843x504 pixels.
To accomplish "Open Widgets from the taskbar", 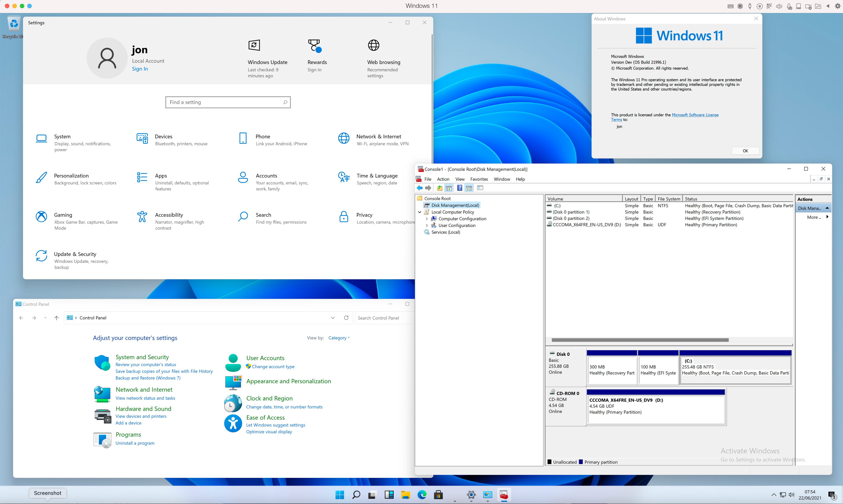I will click(389, 495).
